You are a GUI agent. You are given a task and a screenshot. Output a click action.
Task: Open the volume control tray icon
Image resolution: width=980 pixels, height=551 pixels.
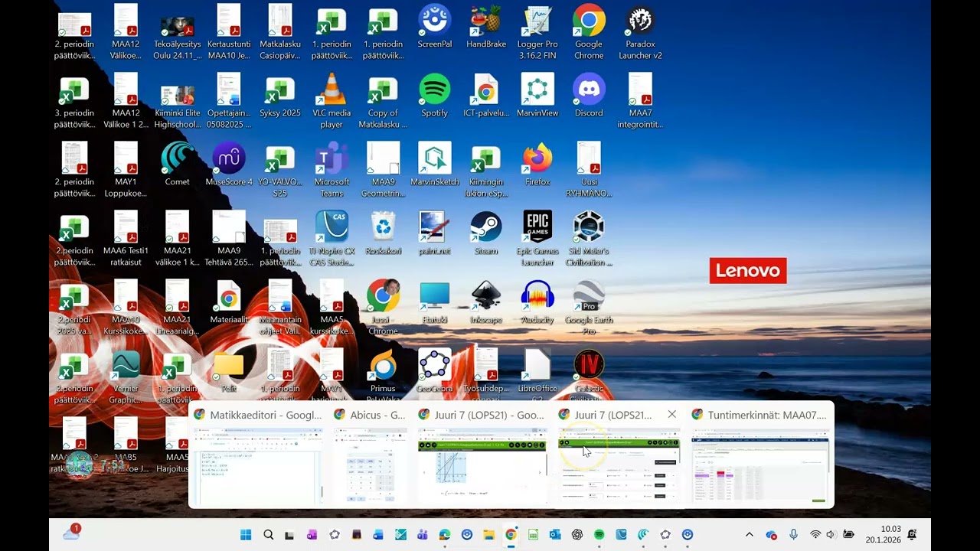point(831,534)
